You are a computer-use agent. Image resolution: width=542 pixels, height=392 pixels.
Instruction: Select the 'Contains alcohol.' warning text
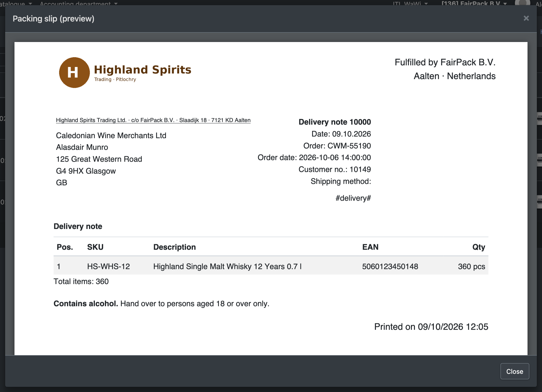pos(86,304)
